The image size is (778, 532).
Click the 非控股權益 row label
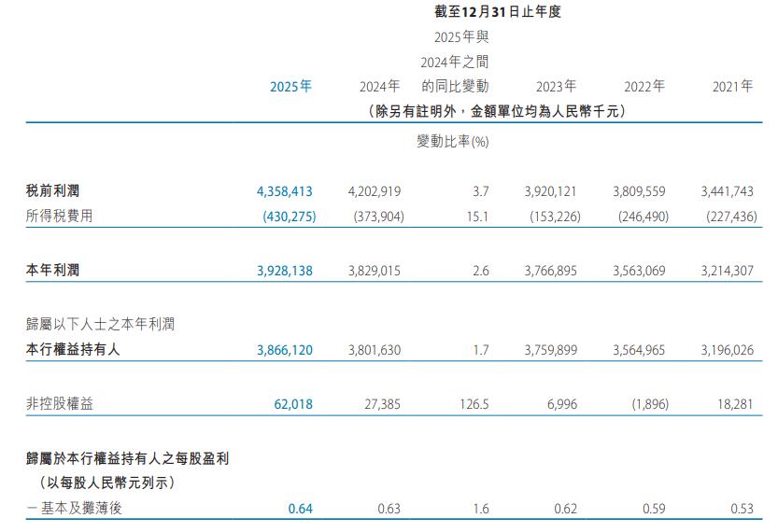click(60, 404)
